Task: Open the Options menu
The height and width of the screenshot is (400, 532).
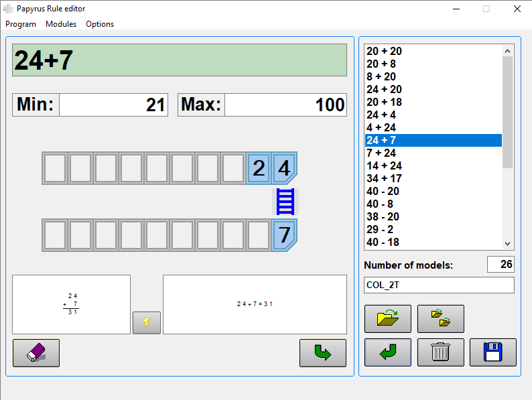Action: pyautogui.click(x=100, y=24)
